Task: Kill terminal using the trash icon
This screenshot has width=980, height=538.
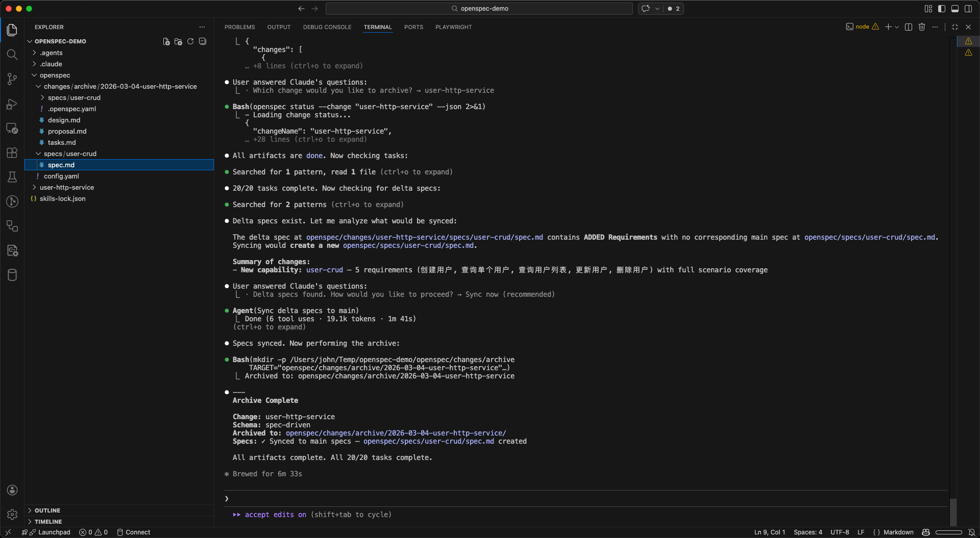Action: tap(922, 27)
